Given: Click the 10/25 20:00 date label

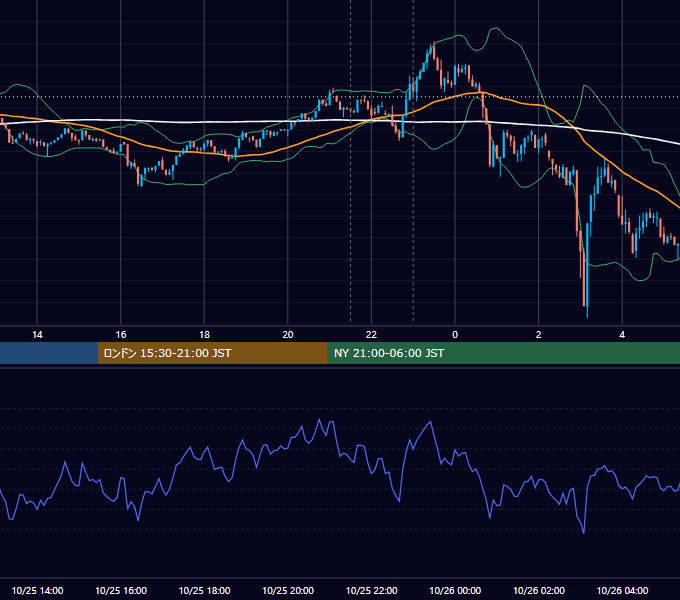Looking at the screenshot, I should point(288,590).
